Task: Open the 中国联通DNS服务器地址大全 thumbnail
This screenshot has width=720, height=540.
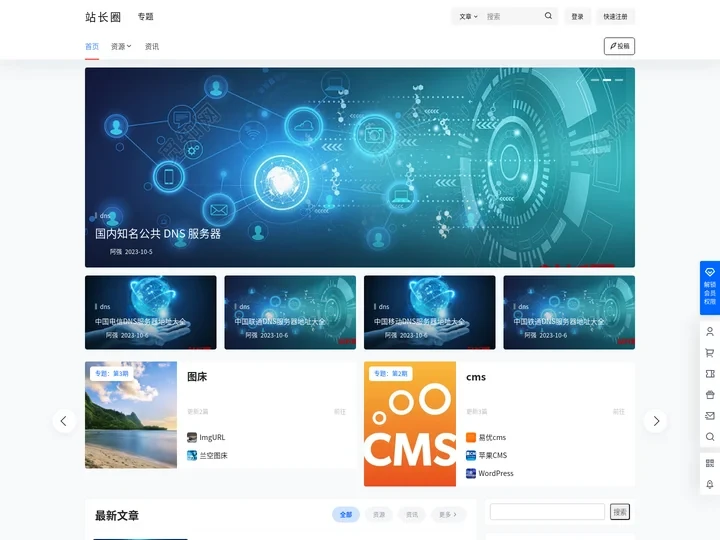Action: coord(290,312)
